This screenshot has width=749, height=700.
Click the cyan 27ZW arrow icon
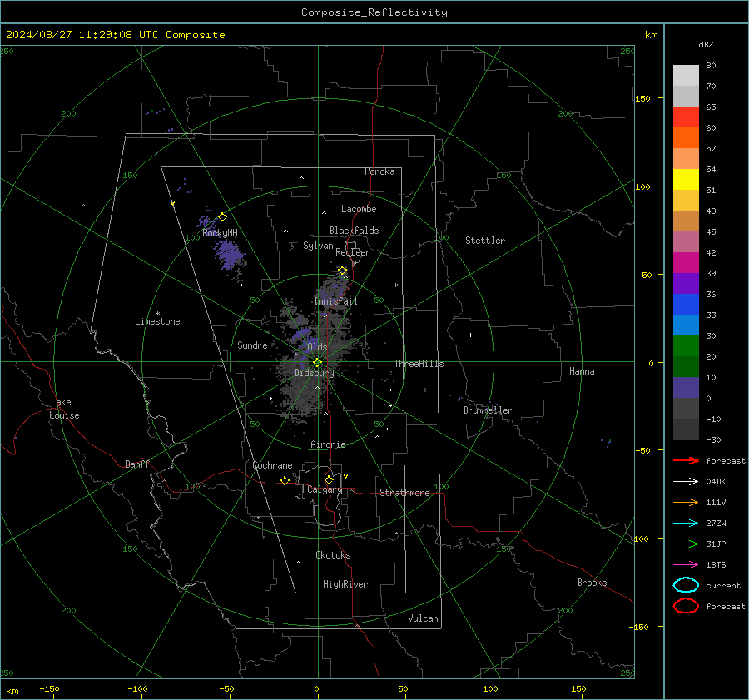(x=686, y=524)
